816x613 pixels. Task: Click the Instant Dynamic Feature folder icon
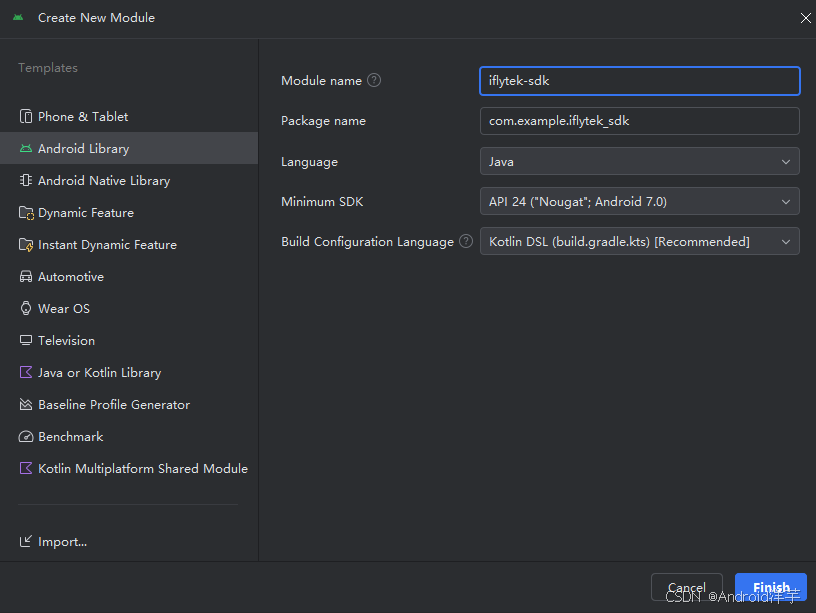point(26,245)
